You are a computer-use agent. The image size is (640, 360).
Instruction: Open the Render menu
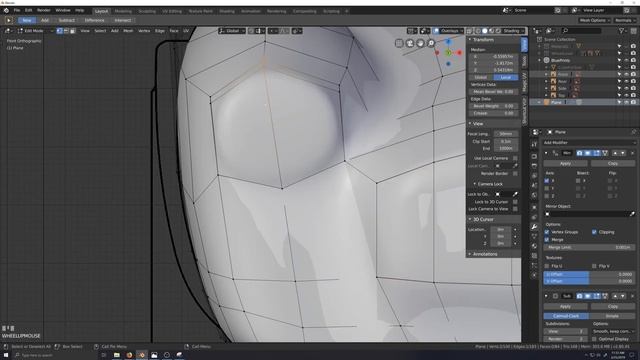pyautogui.click(x=44, y=10)
